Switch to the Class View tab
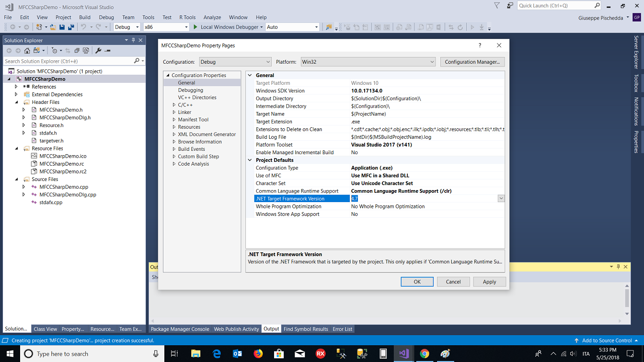 [46, 329]
